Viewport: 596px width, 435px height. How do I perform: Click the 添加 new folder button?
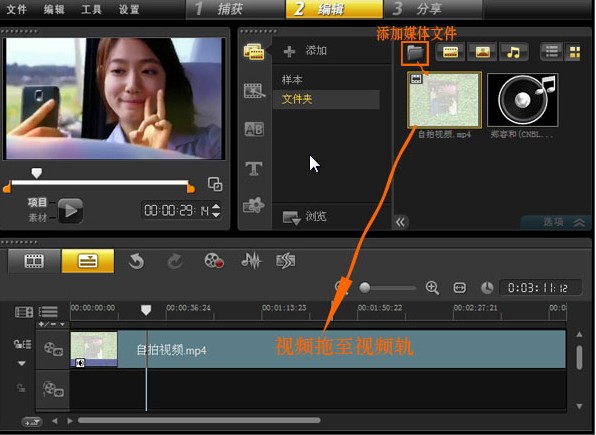tap(305, 51)
